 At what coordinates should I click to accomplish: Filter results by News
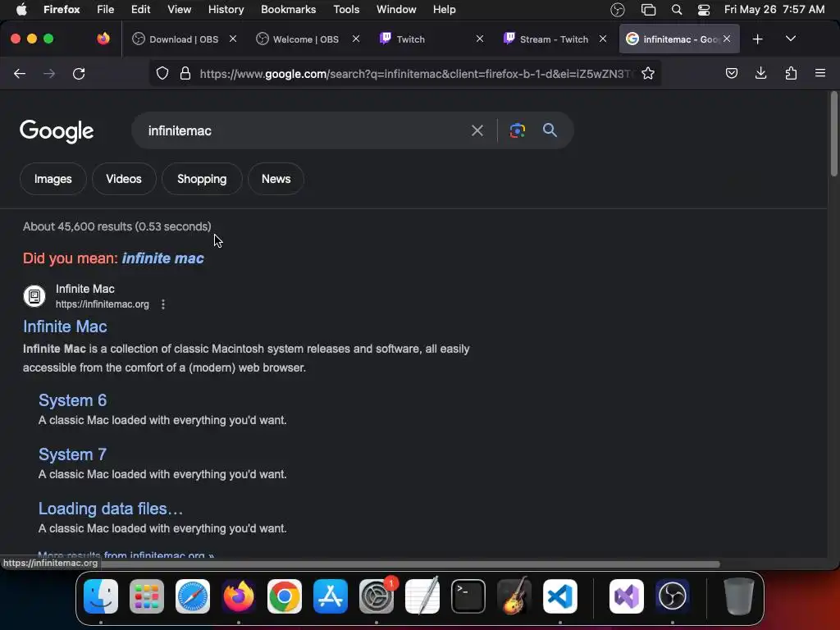[276, 179]
